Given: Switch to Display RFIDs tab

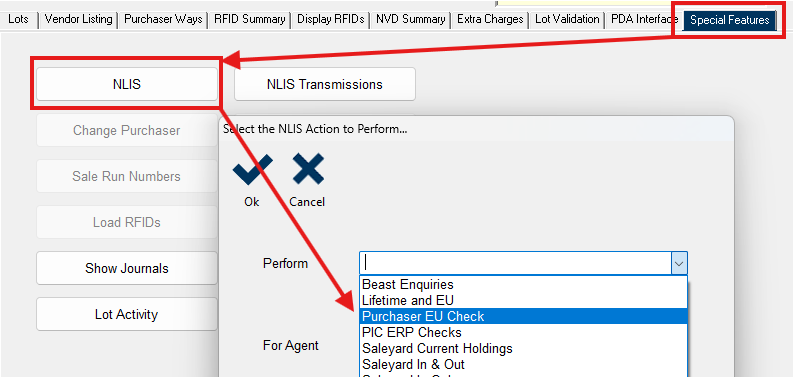Looking at the screenshot, I should tap(331, 20).
